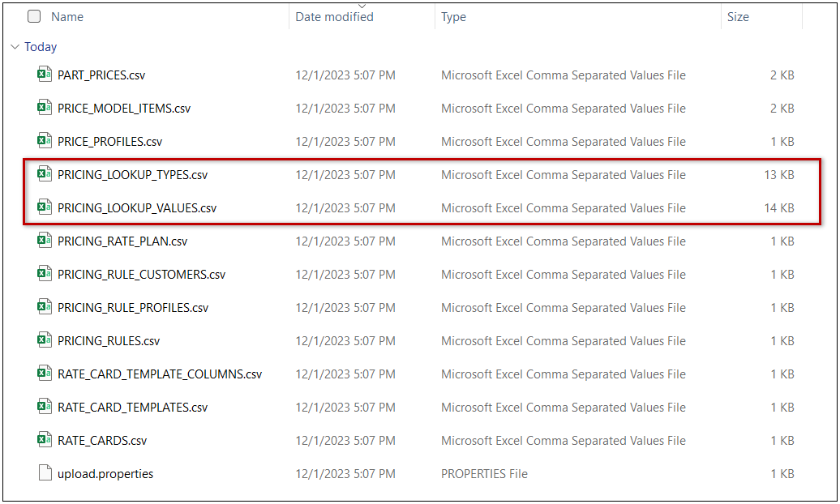The image size is (840, 504).
Task: Select the file PART_PRICES.csv
Action: point(101,75)
